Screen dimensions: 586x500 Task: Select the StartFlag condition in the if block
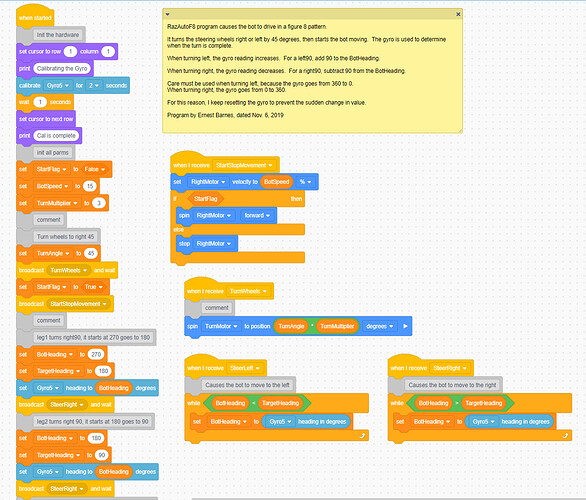[x=205, y=199]
